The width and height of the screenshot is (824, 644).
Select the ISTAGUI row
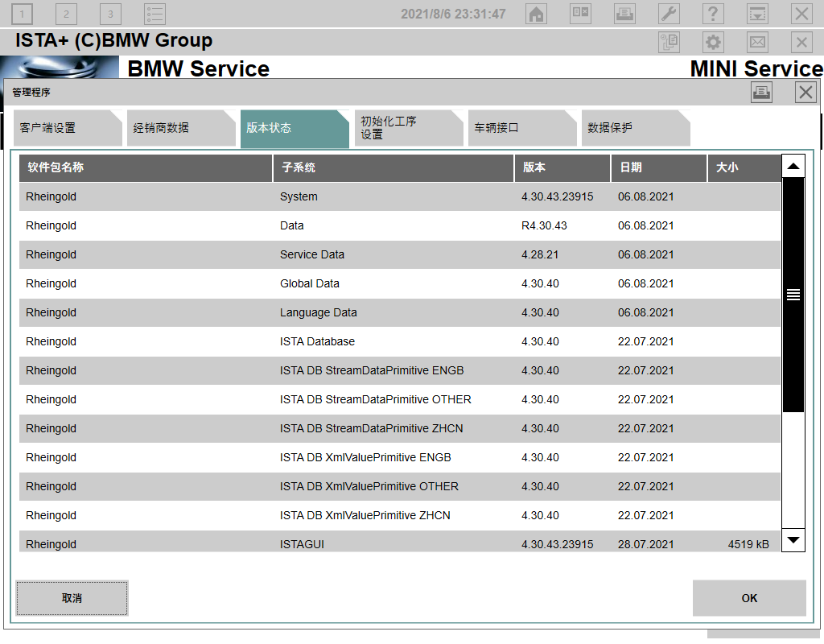(x=400, y=542)
